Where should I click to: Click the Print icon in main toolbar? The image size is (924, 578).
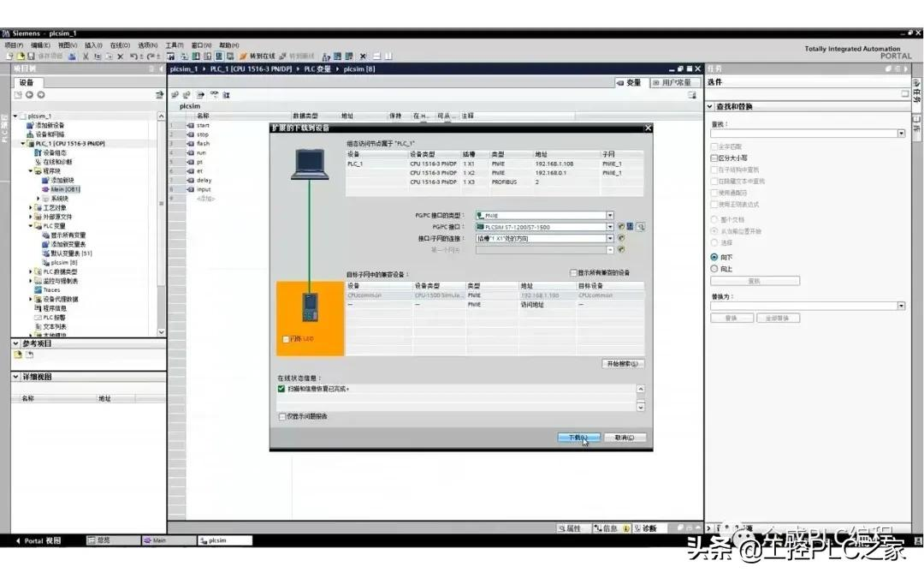pos(72,57)
